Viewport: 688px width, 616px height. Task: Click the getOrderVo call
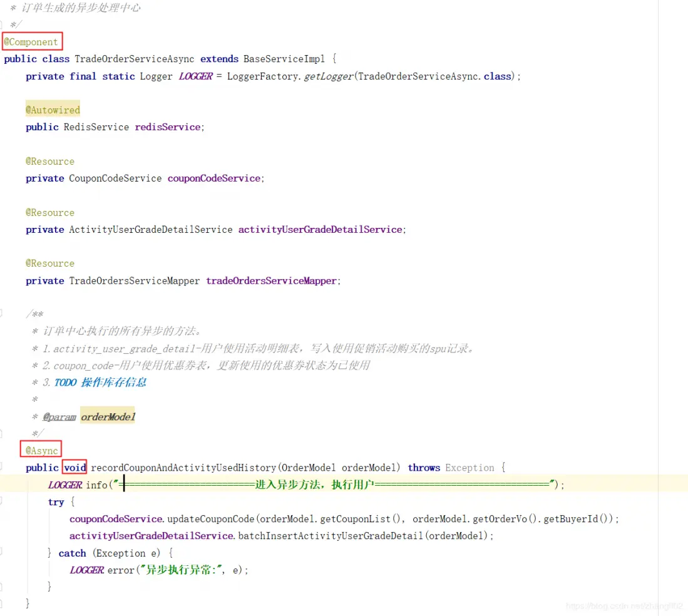click(500, 519)
